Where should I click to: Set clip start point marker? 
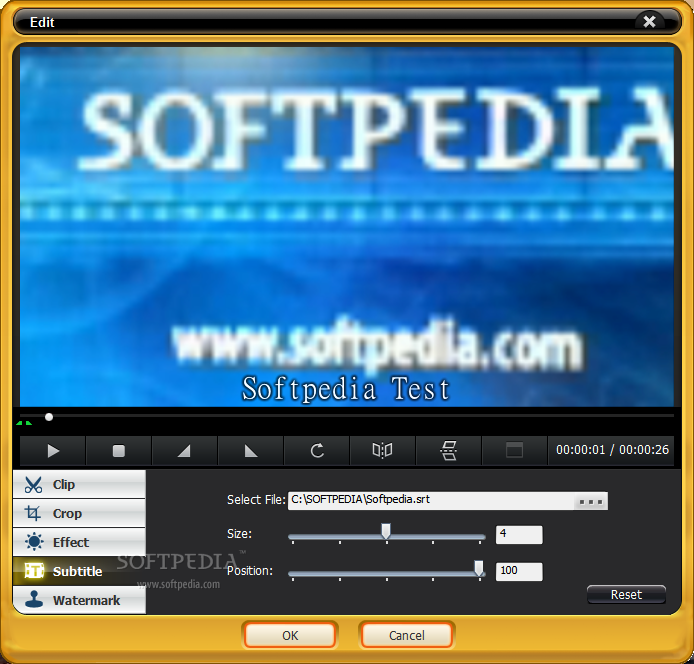point(185,451)
